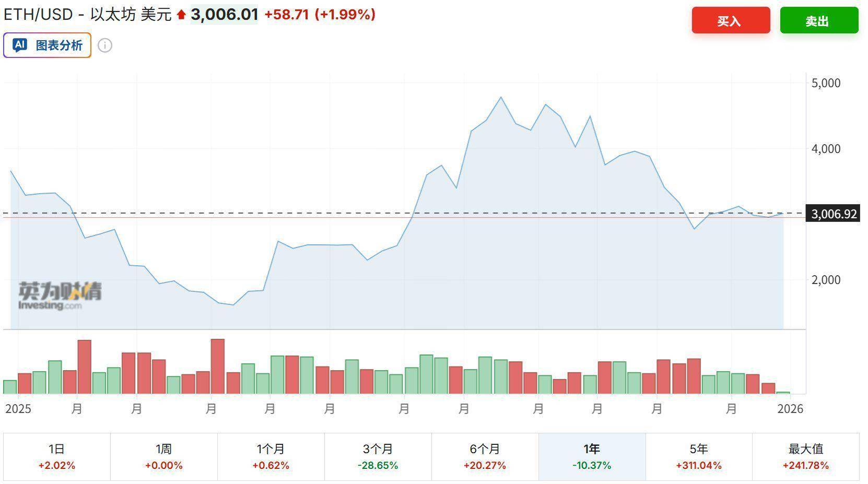Switch chart to the 5年 range
The height and width of the screenshot is (484, 868).
coord(699,456)
